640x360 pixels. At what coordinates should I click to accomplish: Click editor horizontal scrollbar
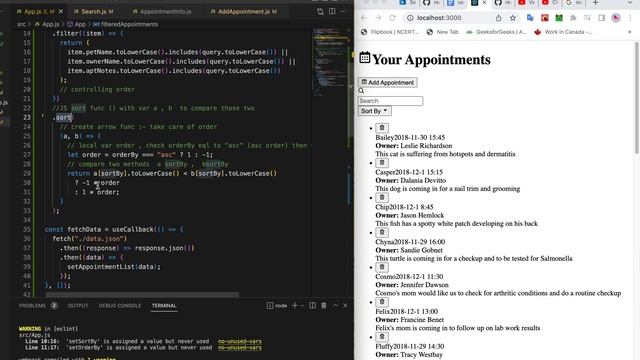pos(142,295)
